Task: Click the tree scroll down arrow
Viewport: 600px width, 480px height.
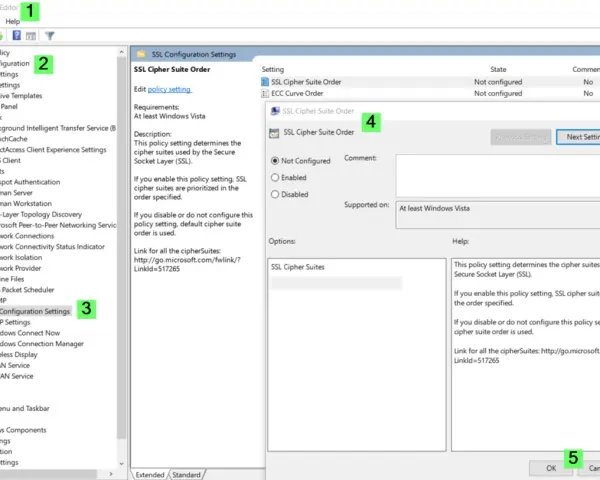Action: pyautogui.click(x=122, y=464)
